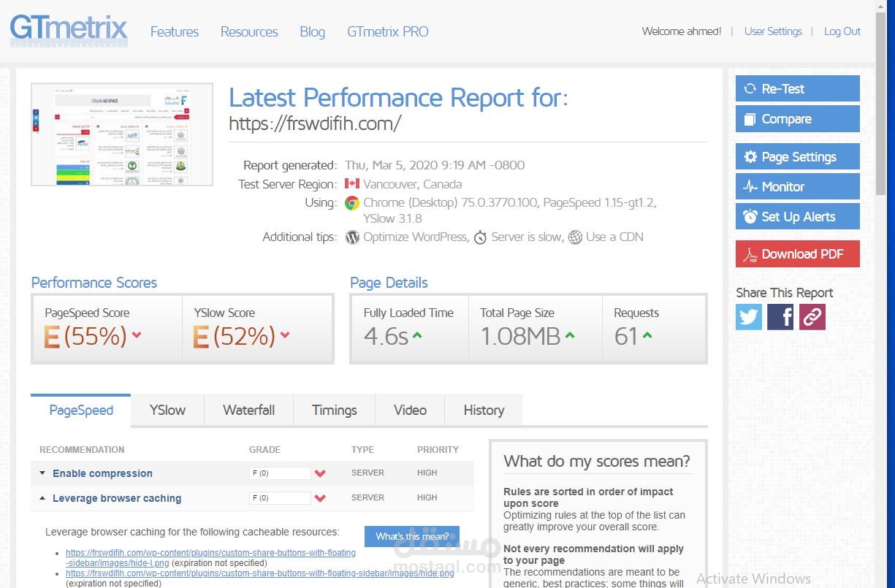The image size is (895, 588).
Task: Click the globe icon beside Use a CDN
Action: 575,237
